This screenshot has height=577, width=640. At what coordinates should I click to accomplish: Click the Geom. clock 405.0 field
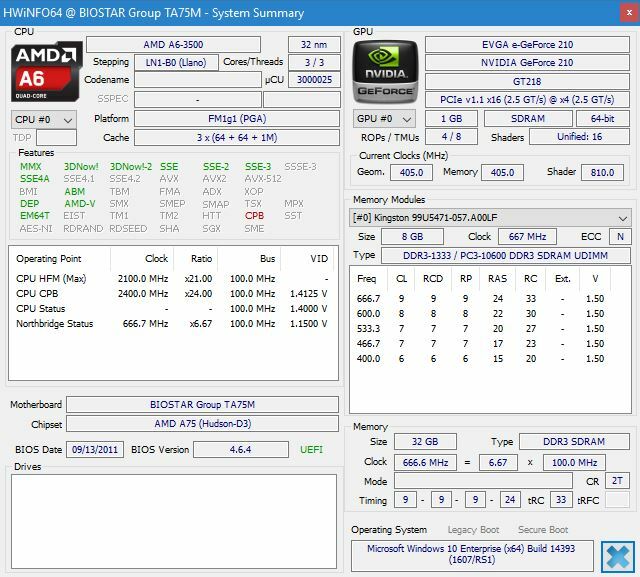(411, 173)
